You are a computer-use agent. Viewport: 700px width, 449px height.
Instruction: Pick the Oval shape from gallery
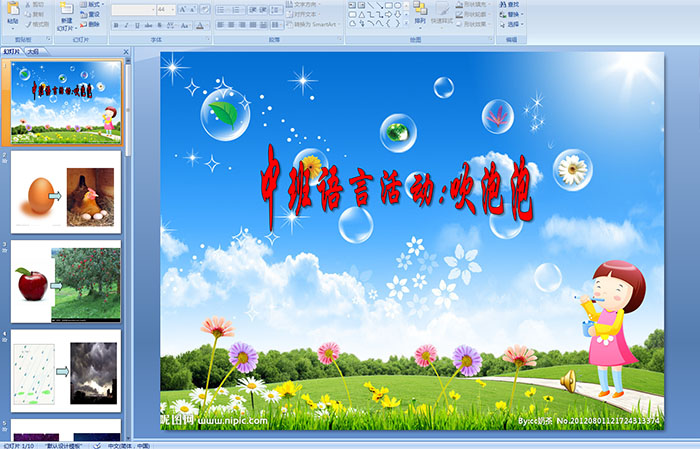(x=397, y=5)
